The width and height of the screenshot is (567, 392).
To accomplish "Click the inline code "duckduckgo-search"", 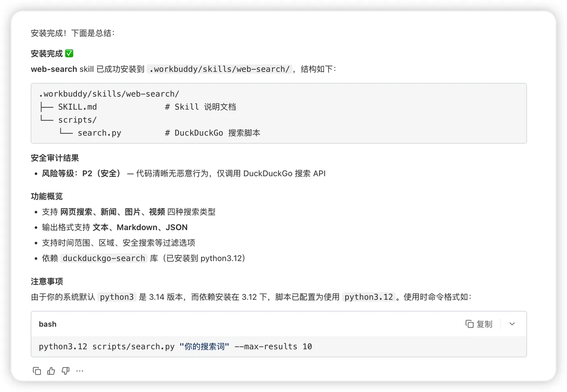I will pyautogui.click(x=104, y=259).
